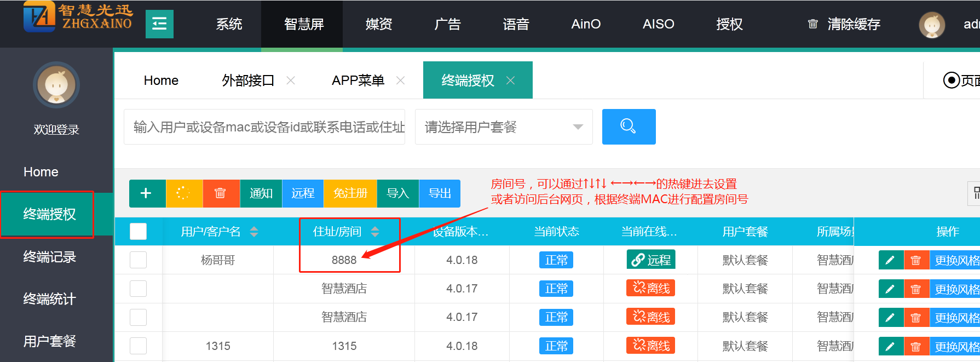Sort by 用户/客户名 column arrows
980x362 pixels.
pos(254,232)
